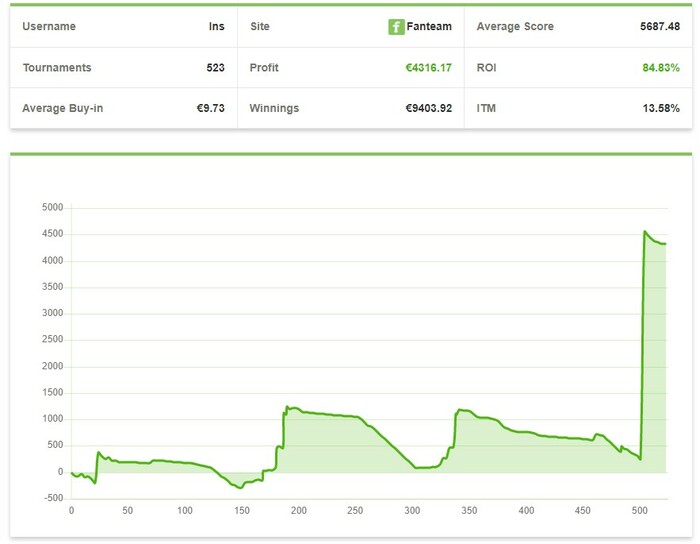Screen dimensions: 700x544
Task: Select the winnings value €9403.92
Action: tap(429, 108)
